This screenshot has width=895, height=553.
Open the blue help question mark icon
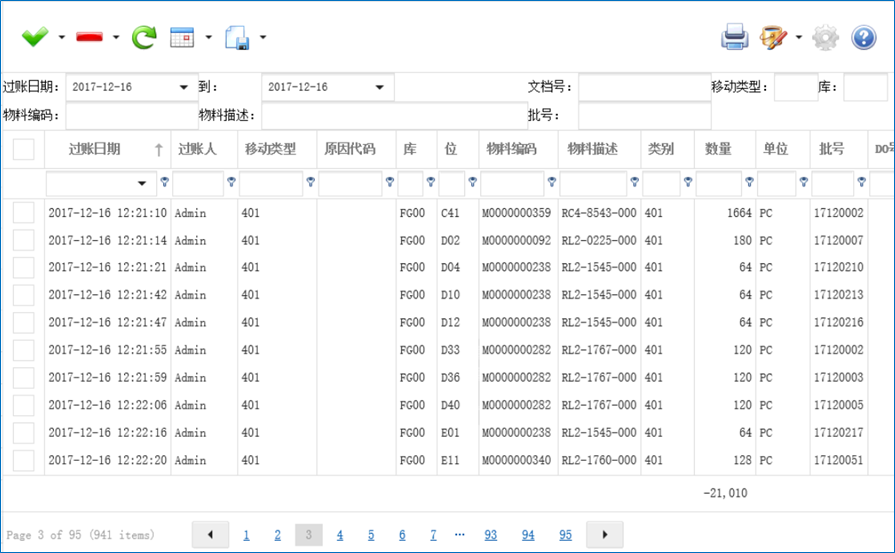tap(863, 38)
